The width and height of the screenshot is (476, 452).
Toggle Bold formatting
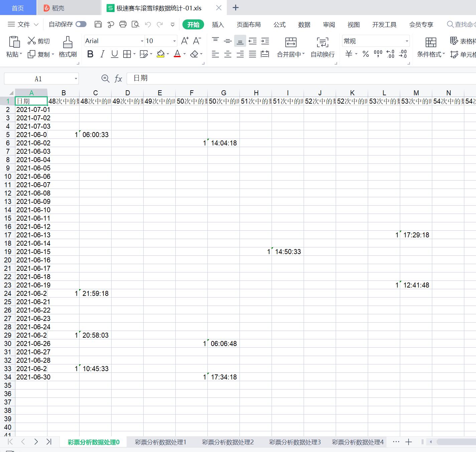coord(90,54)
